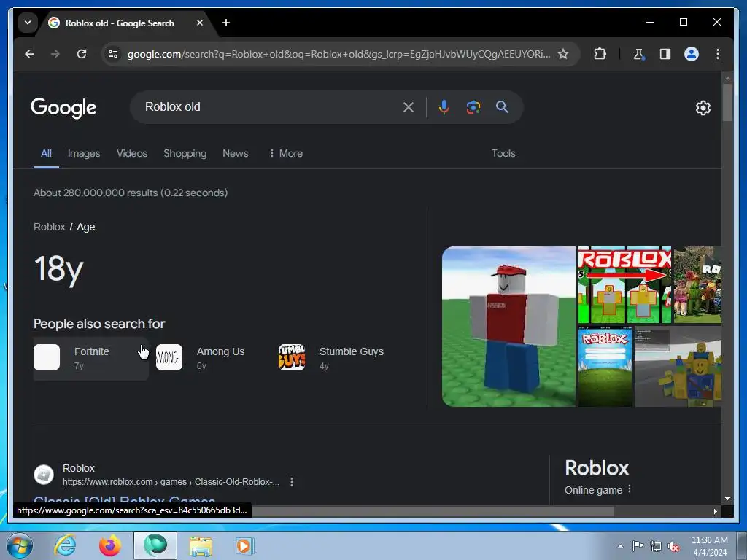Toggle the Chrome side panel
Screen dimensions: 747x560
coord(665,54)
